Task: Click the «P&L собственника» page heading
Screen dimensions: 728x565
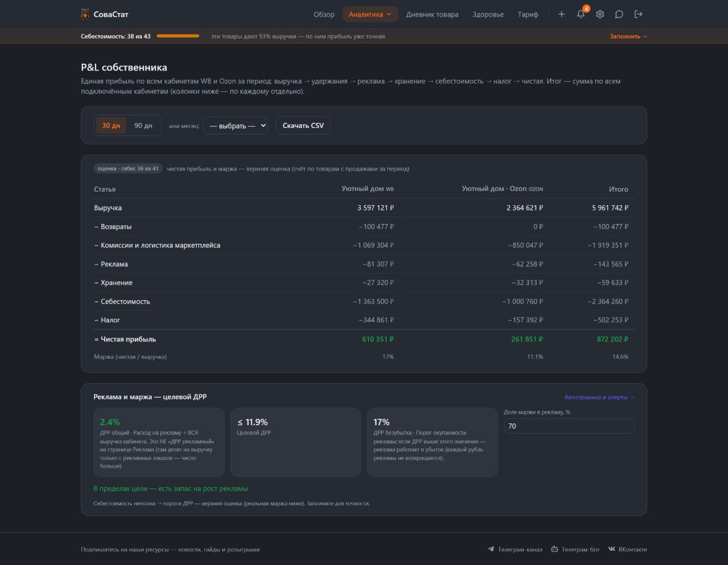Action: 124,68
